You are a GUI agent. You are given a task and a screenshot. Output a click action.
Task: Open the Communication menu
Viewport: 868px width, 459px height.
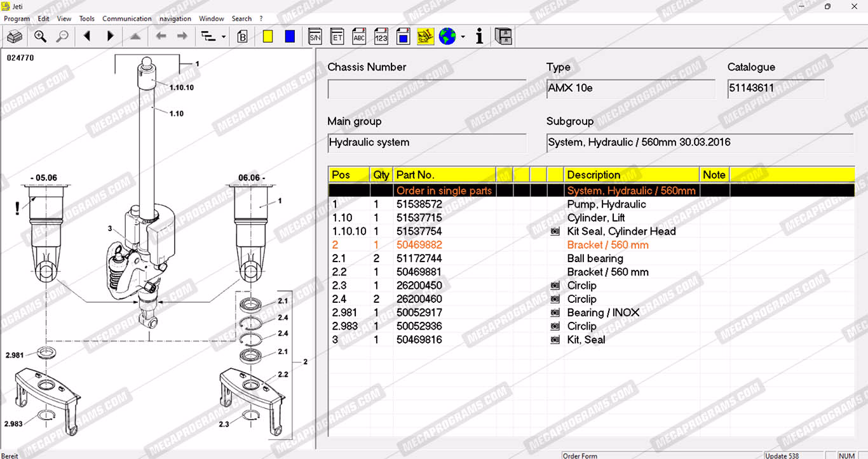coord(127,18)
